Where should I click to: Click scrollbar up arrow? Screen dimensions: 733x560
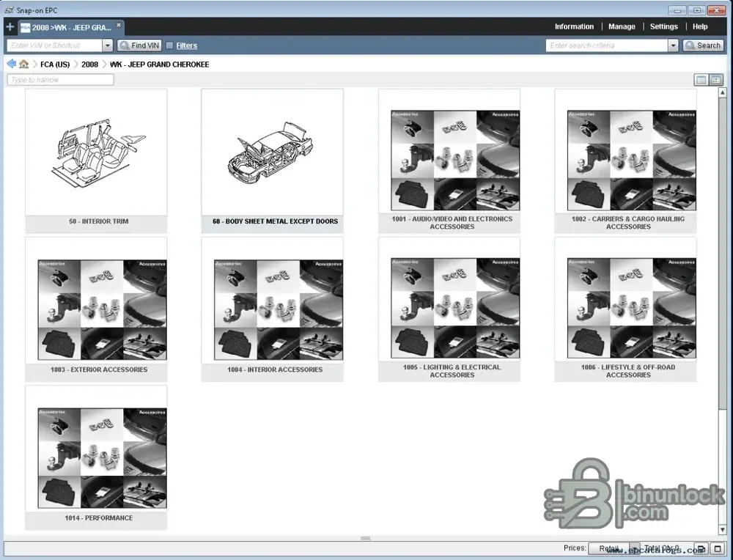[x=722, y=93]
